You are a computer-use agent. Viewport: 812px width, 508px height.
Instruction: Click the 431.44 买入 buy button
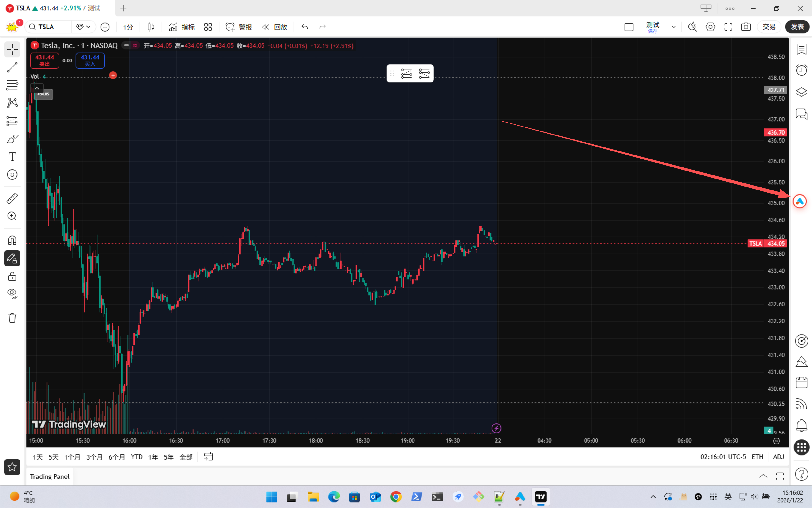tap(90, 60)
